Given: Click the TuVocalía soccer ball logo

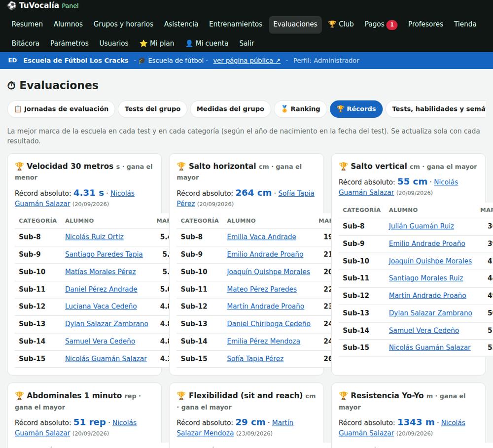Looking at the screenshot, I should click(12, 5).
